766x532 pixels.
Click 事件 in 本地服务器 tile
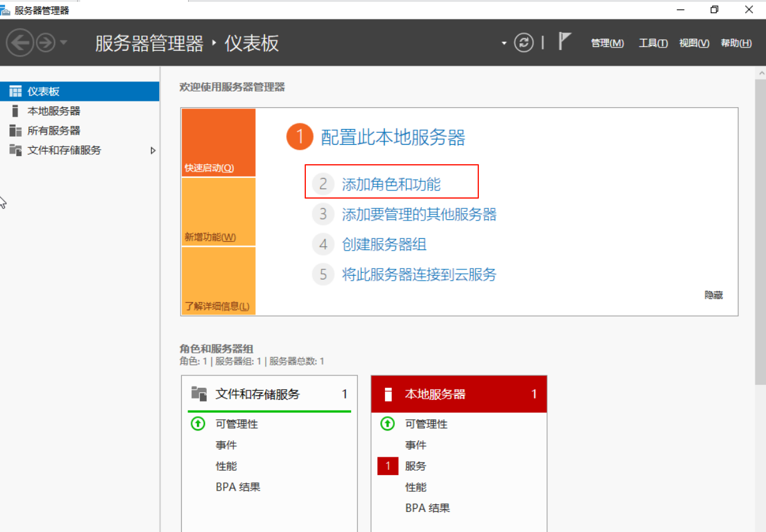coord(416,445)
